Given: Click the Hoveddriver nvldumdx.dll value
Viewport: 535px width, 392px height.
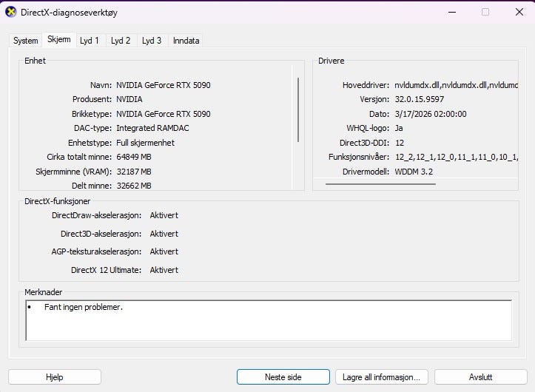Looking at the screenshot, I should tap(456, 85).
